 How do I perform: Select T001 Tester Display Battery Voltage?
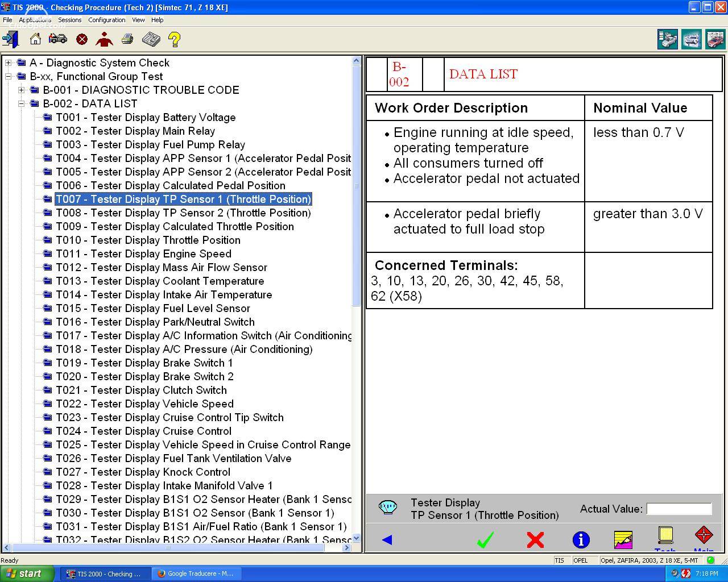click(x=146, y=117)
